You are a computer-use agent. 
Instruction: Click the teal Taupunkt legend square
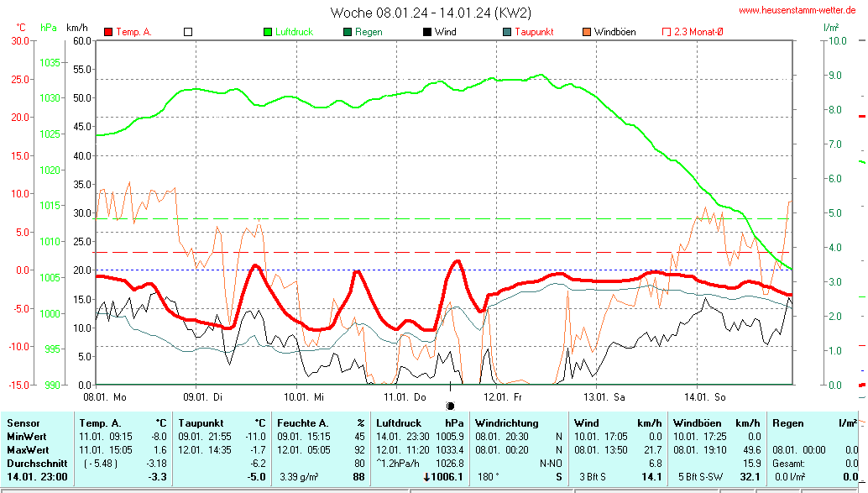[507, 32]
